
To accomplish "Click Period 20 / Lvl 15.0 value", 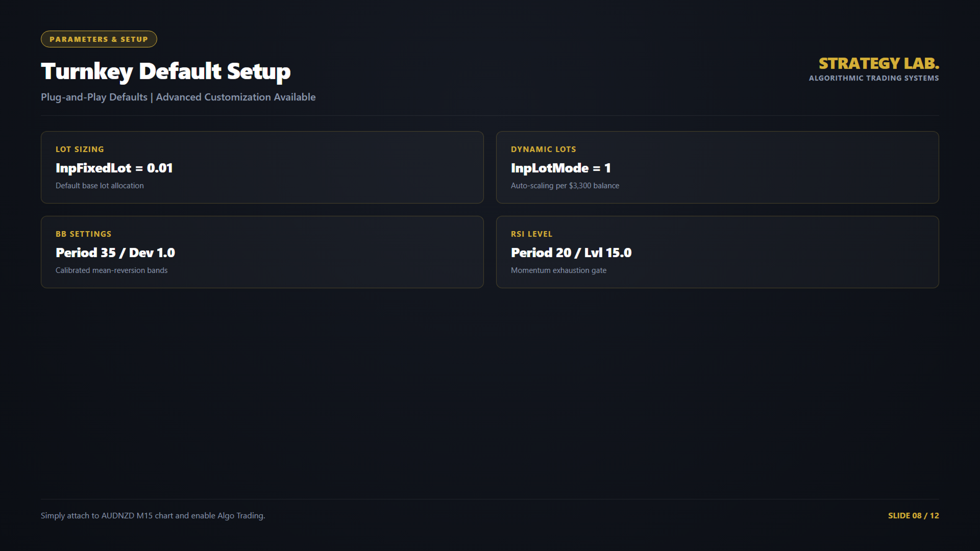I will (x=571, y=253).
